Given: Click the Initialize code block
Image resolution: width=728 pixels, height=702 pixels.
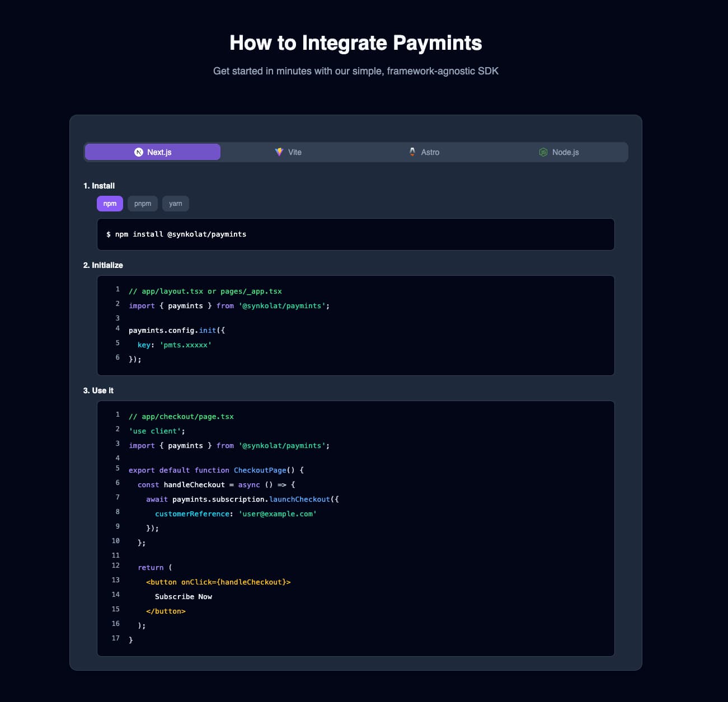Looking at the screenshot, I should [x=356, y=326].
